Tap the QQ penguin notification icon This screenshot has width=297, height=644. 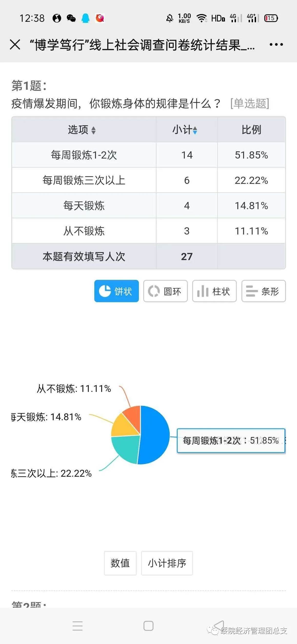coord(86,18)
